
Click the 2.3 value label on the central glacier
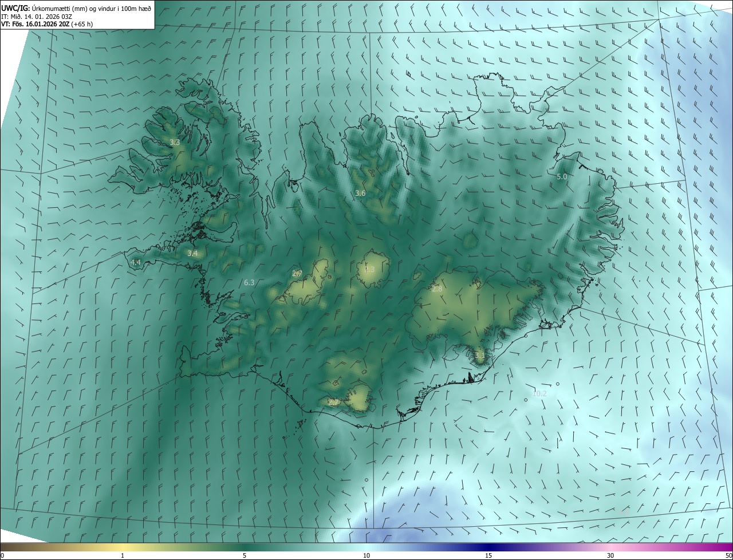click(369, 269)
